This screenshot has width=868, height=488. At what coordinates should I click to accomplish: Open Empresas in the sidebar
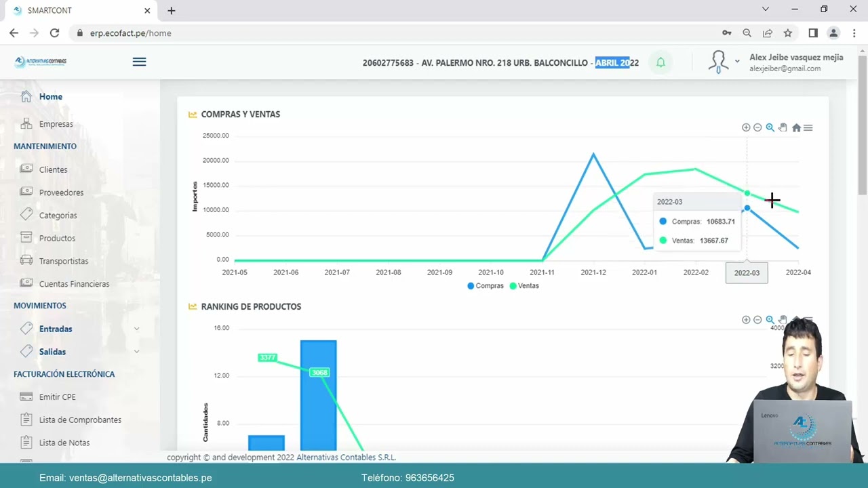[x=56, y=124]
